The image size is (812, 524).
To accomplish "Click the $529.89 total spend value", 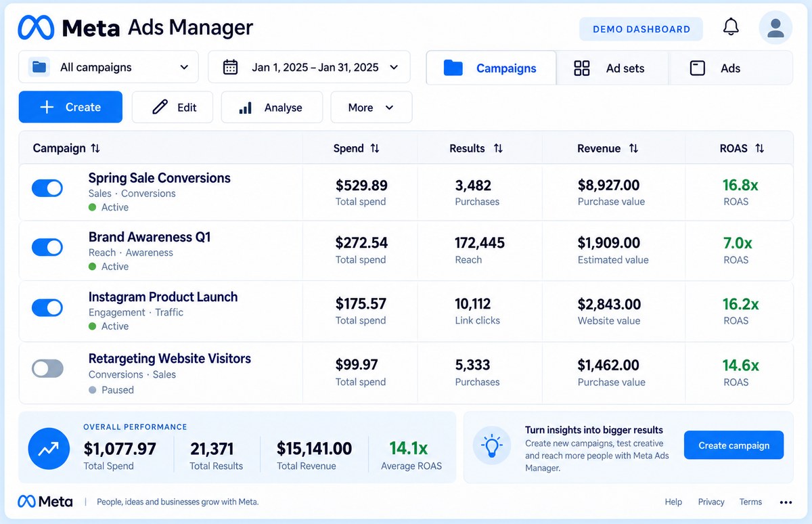I will (x=361, y=185).
